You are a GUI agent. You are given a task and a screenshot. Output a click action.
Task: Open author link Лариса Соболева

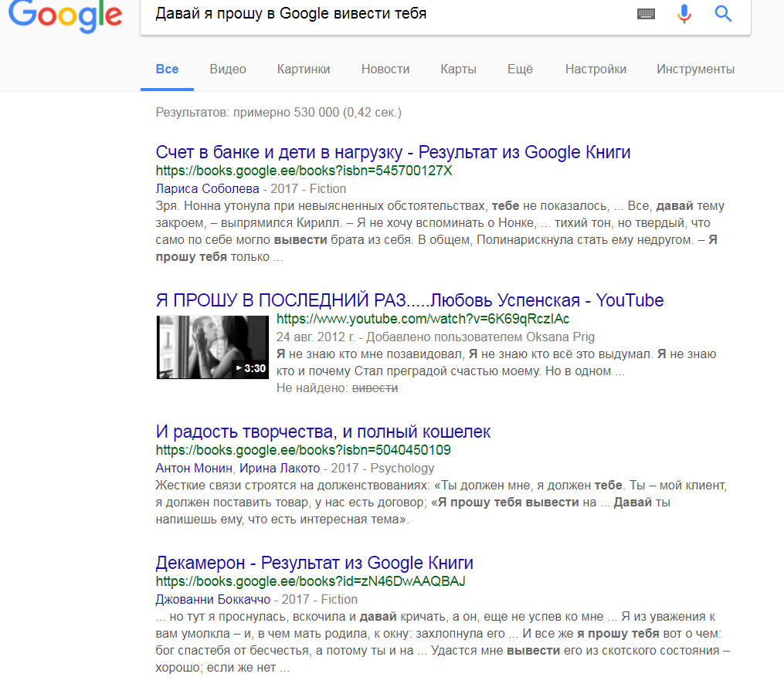pyautogui.click(x=208, y=189)
